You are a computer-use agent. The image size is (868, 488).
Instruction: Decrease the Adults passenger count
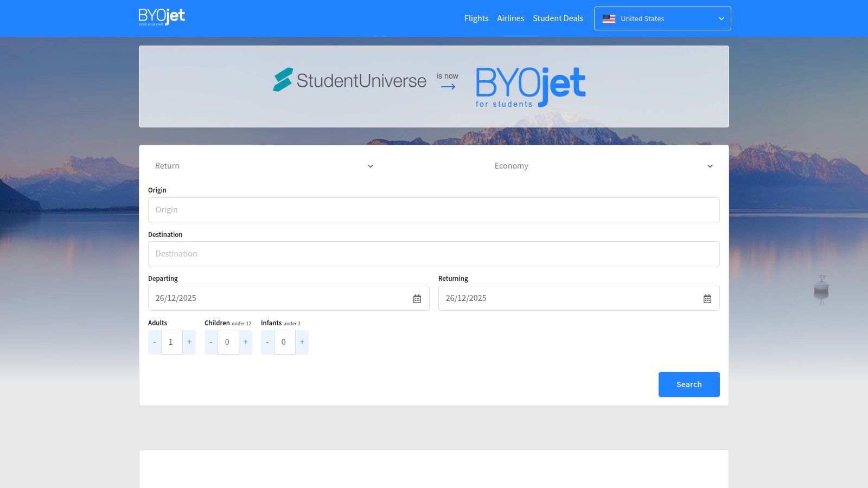(x=154, y=342)
